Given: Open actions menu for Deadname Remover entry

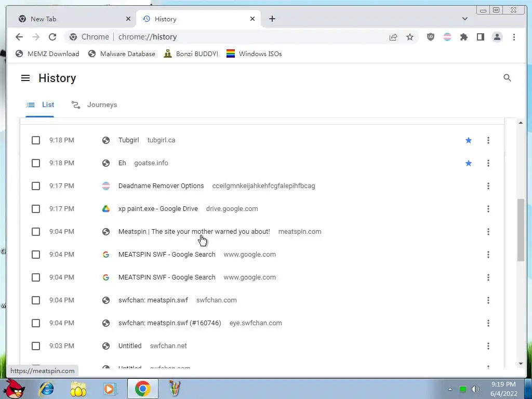Looking at the screenshot, I should pyautogui.click(x=488, y=186).
